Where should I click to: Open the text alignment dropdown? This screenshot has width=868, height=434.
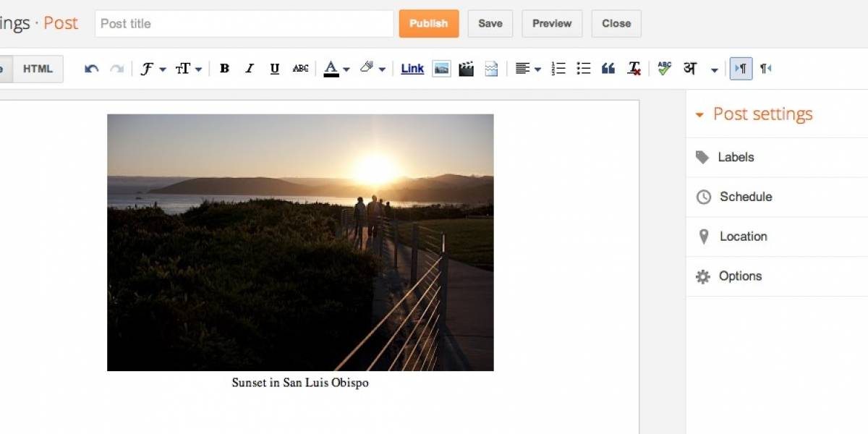coord(528,69)
